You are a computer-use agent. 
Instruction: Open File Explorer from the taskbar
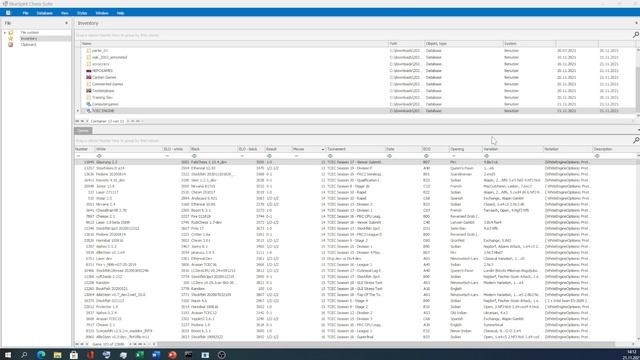point(57,355)
